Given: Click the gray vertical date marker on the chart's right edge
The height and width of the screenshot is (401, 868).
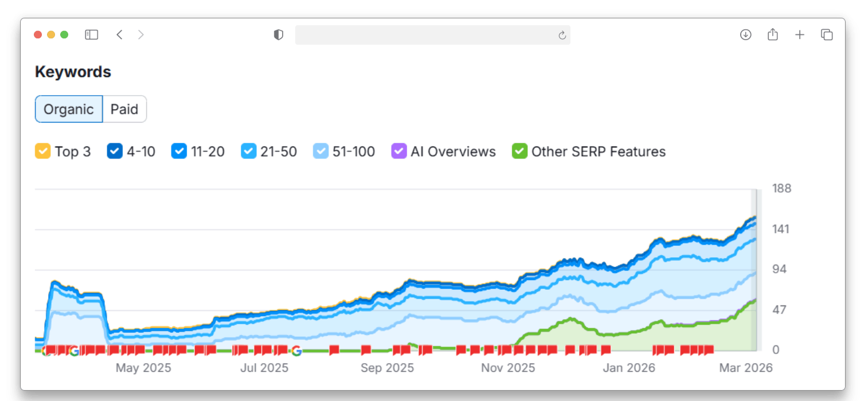Looking at the screenshot, I should click(x=754, y=269).
